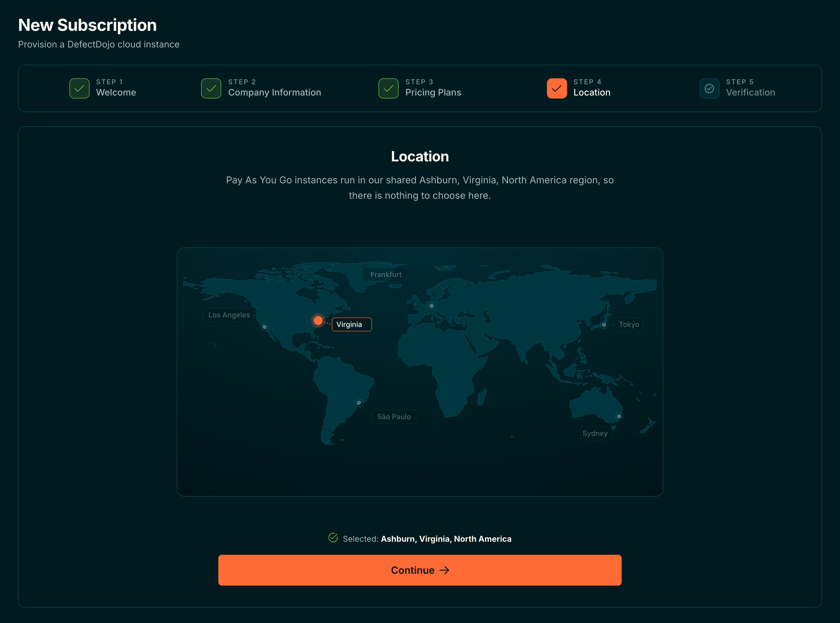Click the green check next to Selected
Image resolution: width=840 pixels, height=623 pixels.
333,538
